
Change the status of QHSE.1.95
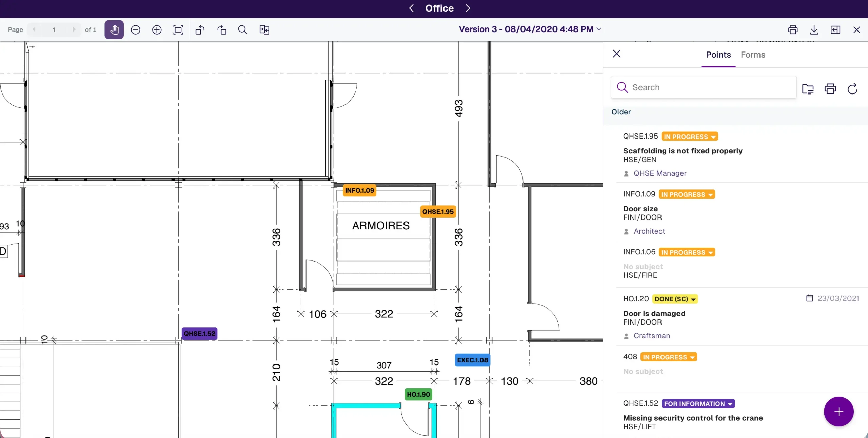(690, 137)
